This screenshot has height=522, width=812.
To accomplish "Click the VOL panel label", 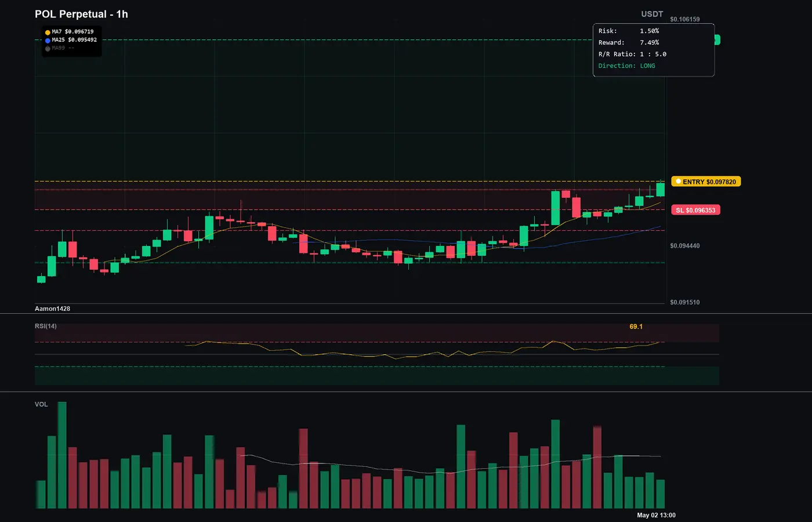I will (x=41, y=404).
